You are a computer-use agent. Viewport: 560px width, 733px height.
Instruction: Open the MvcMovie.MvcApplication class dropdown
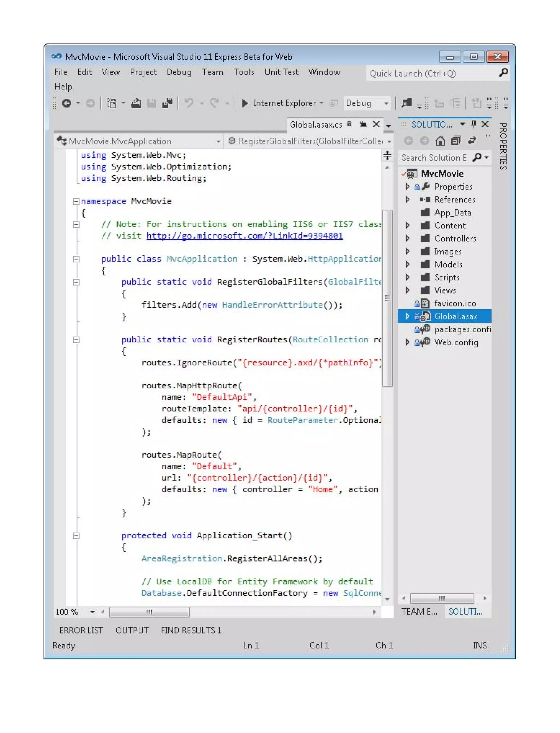(218, 141)
